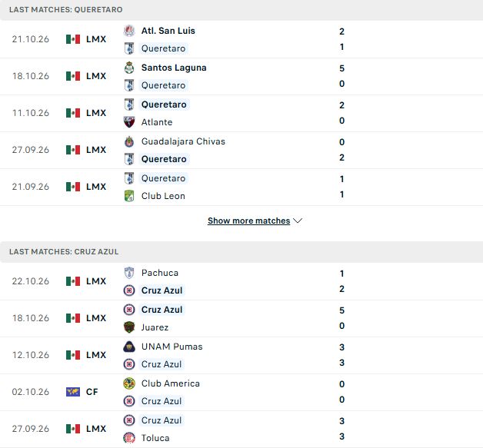
Task: Click the chevron beside Show more matches
Action: [298, 221]
